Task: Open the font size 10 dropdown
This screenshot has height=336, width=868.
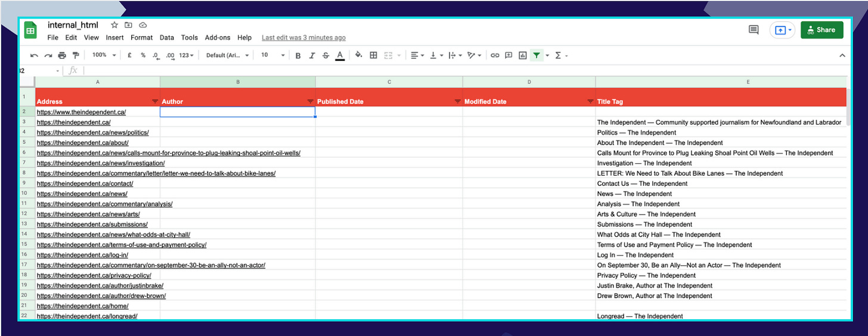Action: [x=273, y=55]
